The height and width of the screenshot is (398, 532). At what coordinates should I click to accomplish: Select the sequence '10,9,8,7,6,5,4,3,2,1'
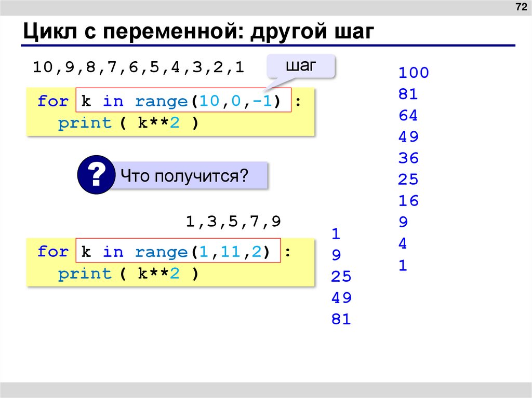tap(138, 66)
